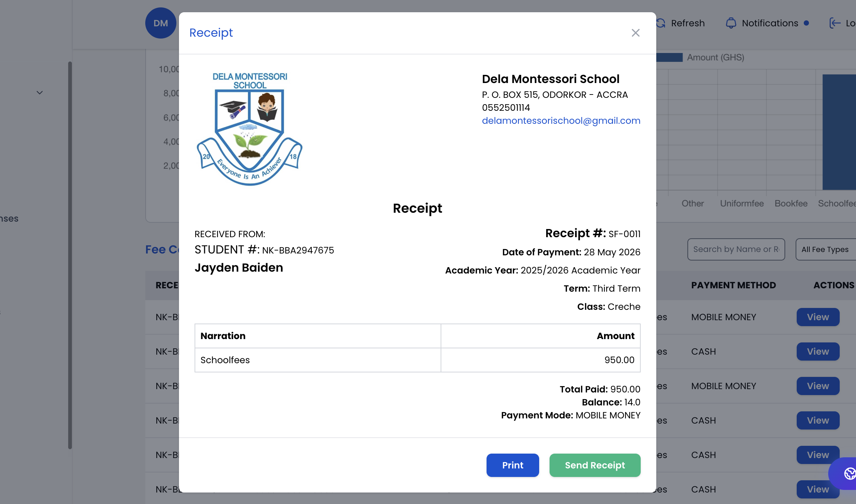Viewport: 856px width, 504px height.
Task: Click the logout arrow icon
Action: pos(835,23)
